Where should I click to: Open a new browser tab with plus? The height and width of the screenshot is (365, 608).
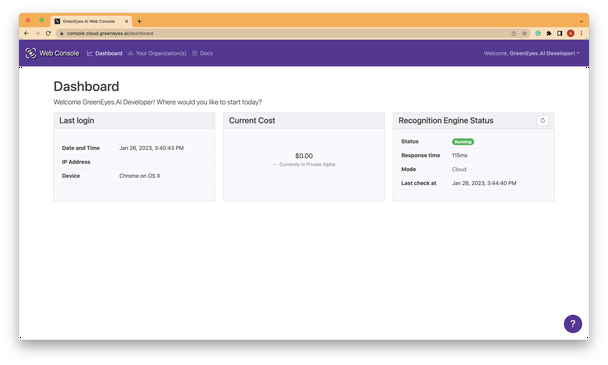(139, 21)
